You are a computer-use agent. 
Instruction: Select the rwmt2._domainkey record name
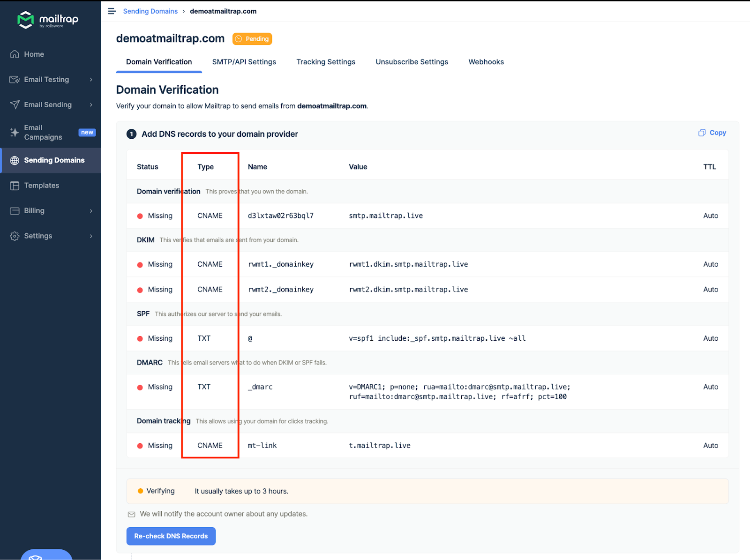281,290
